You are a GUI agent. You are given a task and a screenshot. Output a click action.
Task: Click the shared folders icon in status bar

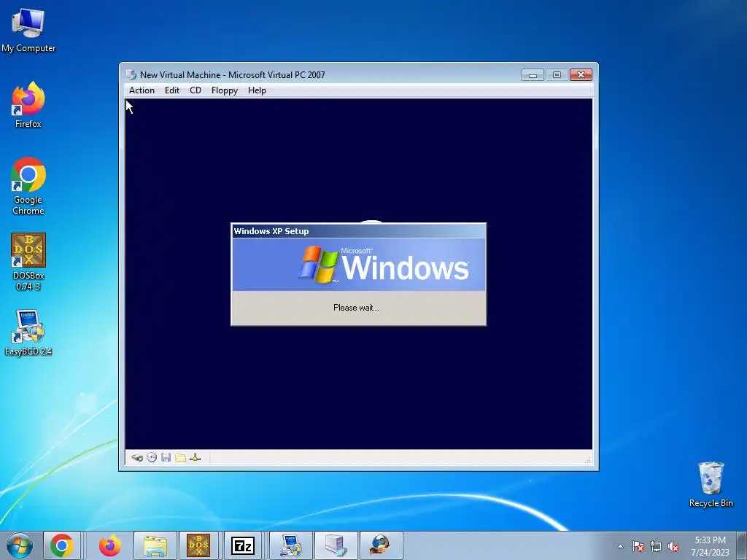[181, 458]
